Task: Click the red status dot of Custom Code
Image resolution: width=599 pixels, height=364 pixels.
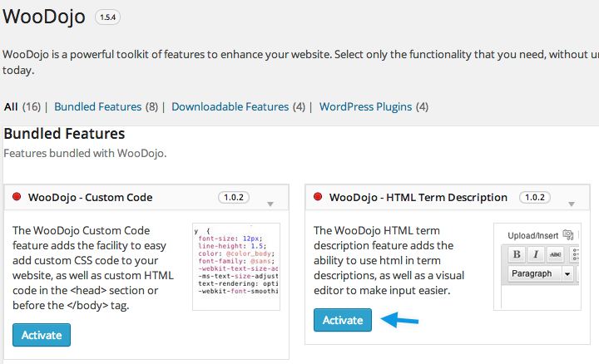Action: coord(17,197)
